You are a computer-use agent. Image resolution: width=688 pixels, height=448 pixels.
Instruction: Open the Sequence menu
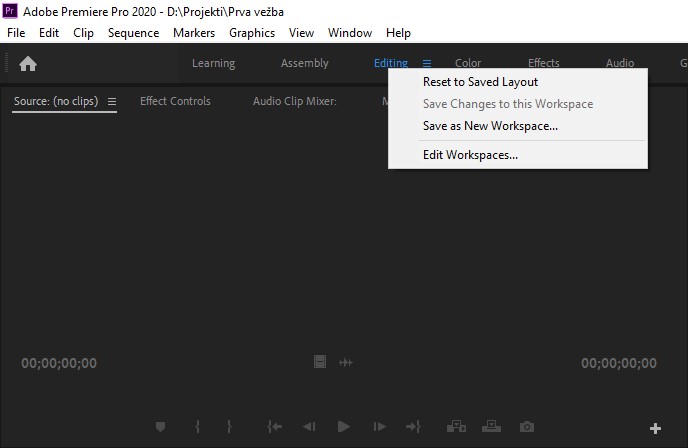coord(133,33)
